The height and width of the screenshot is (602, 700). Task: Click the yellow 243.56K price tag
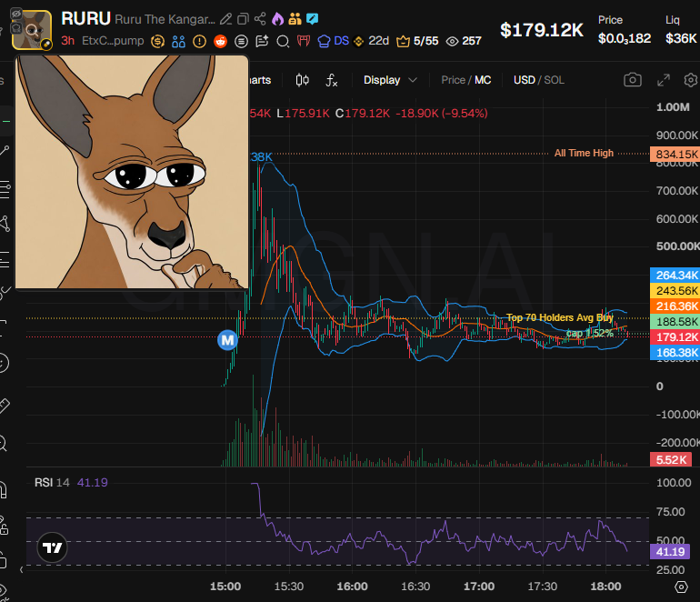click(675, 291)
